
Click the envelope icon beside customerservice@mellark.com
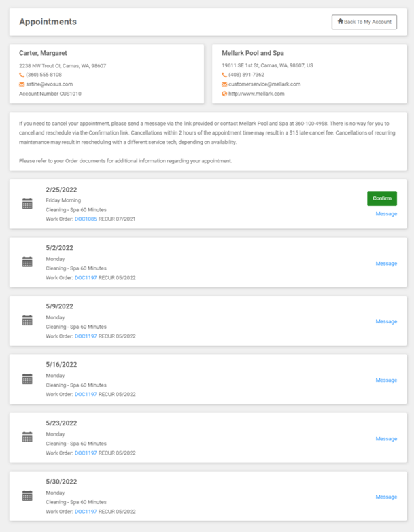click(224, 84)
